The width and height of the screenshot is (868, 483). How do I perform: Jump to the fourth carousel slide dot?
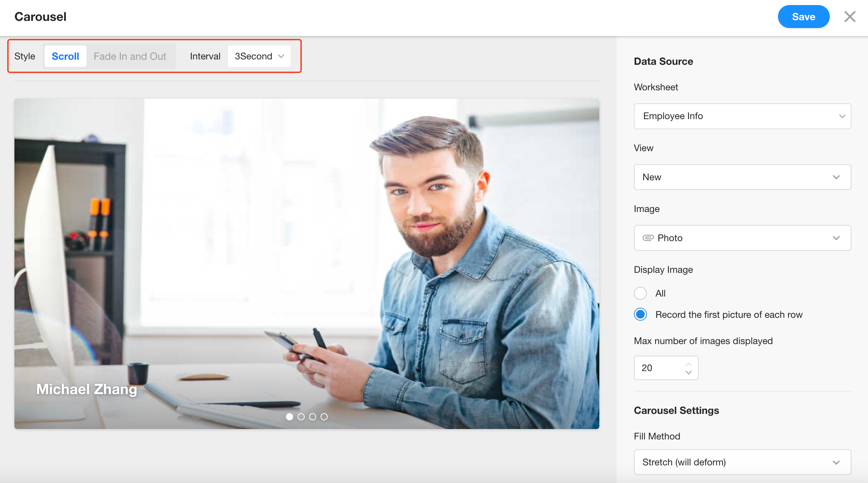pos(324,417)
